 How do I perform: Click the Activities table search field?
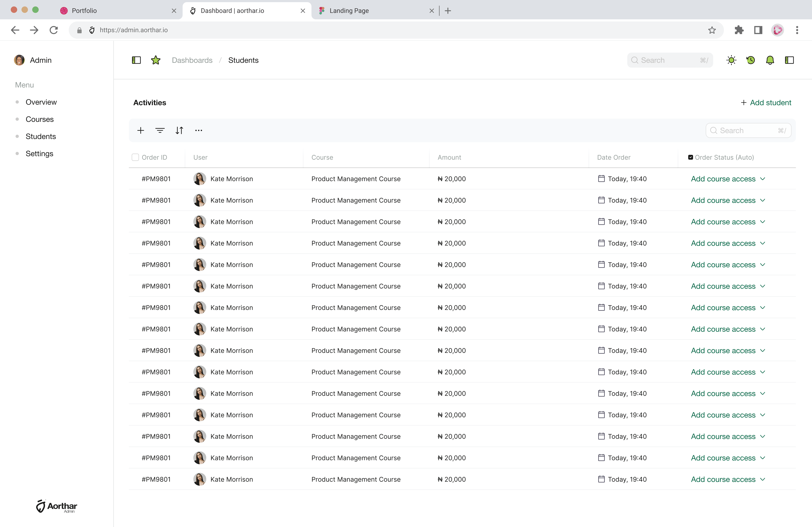coord(748,131)
